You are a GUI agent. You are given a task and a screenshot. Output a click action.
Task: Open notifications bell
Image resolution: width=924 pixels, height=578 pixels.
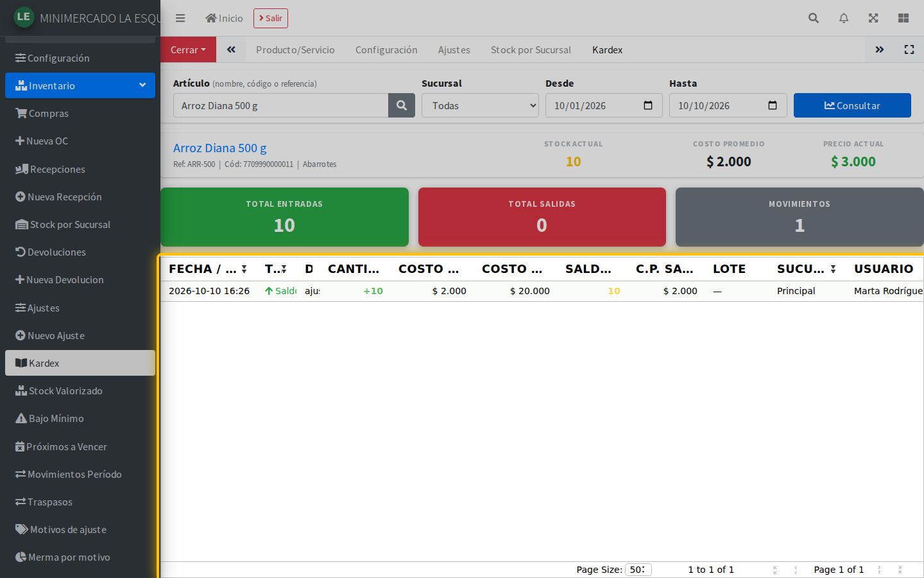844,18
